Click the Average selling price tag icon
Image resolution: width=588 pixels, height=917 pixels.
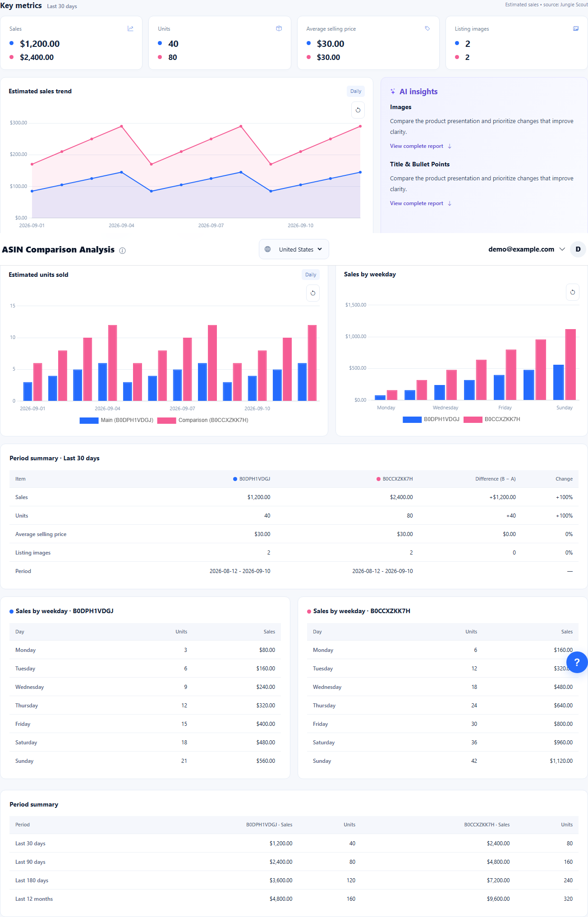427,28
